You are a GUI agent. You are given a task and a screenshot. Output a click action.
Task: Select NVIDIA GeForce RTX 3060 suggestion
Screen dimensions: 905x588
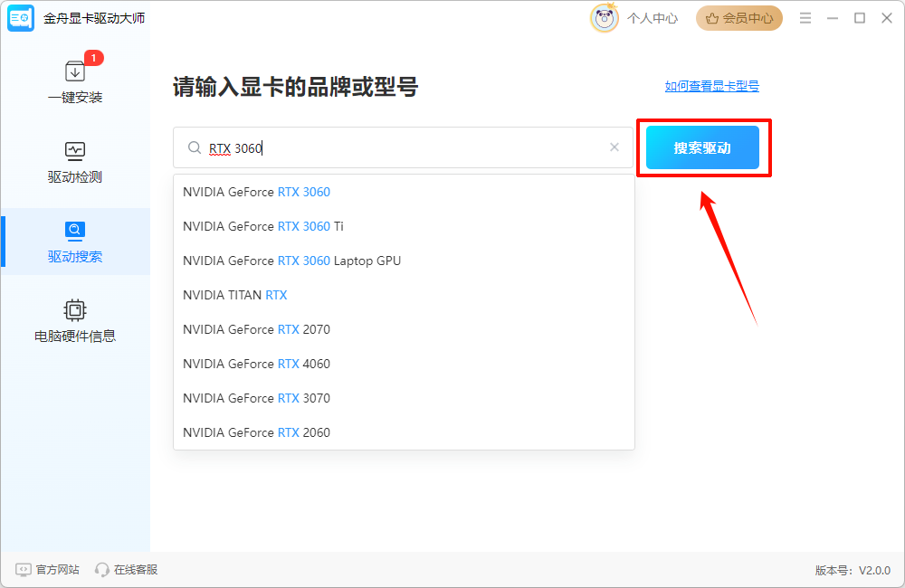(256, 192)
